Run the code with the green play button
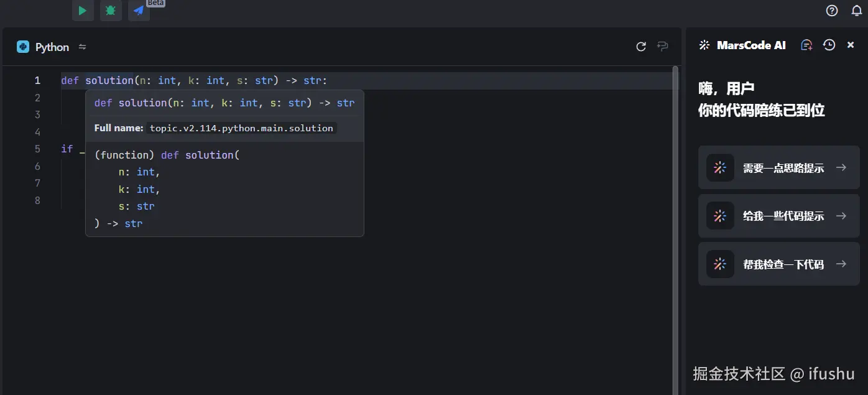The image size is (868, 395). pyautogui.click(x=83, y=11)
